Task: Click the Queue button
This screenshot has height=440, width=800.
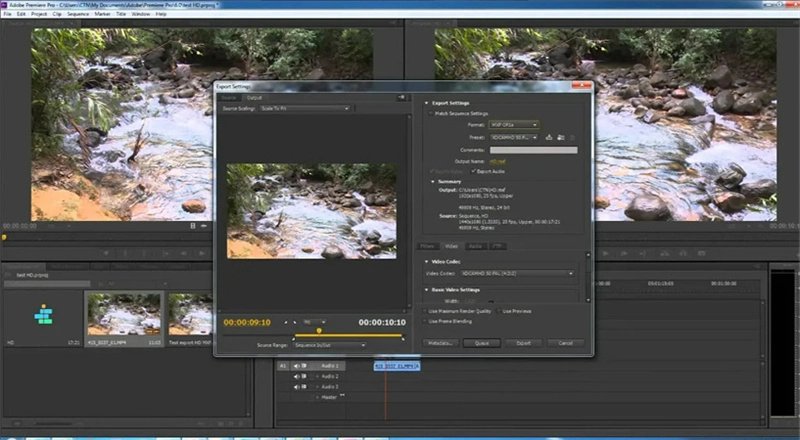Action: pos(482,343)
